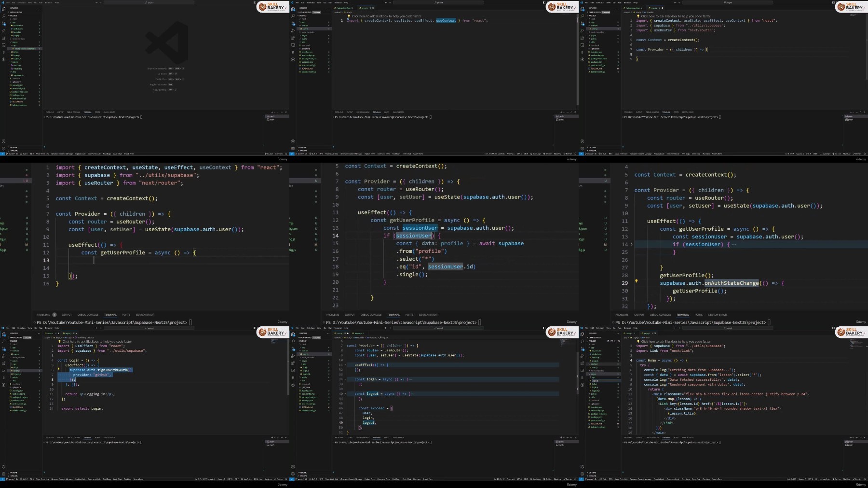Open Source Control in the top-left frame
The height and width of the screenshot is (488, 868).
(x=4, y=23)
